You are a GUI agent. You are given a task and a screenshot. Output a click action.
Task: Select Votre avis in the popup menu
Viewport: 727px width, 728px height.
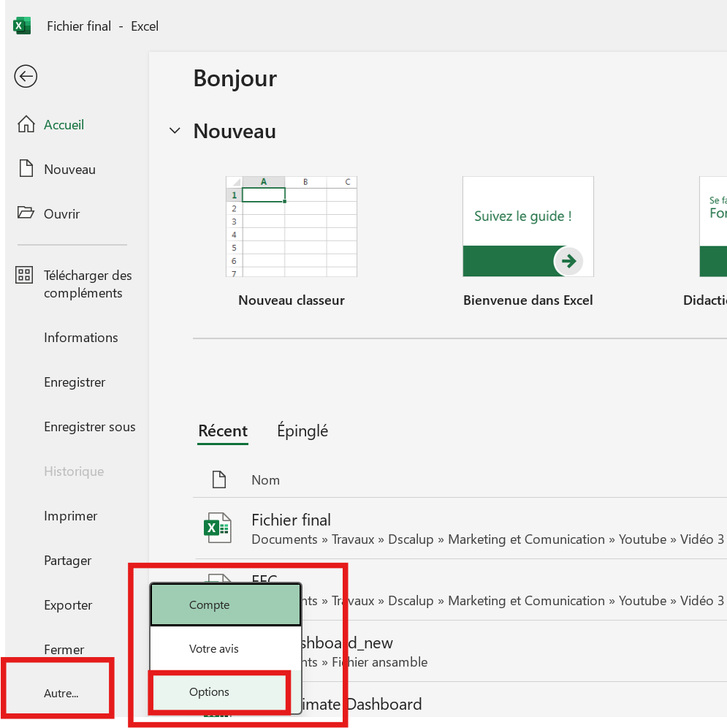pyautogui.click(x=226, y=648)
